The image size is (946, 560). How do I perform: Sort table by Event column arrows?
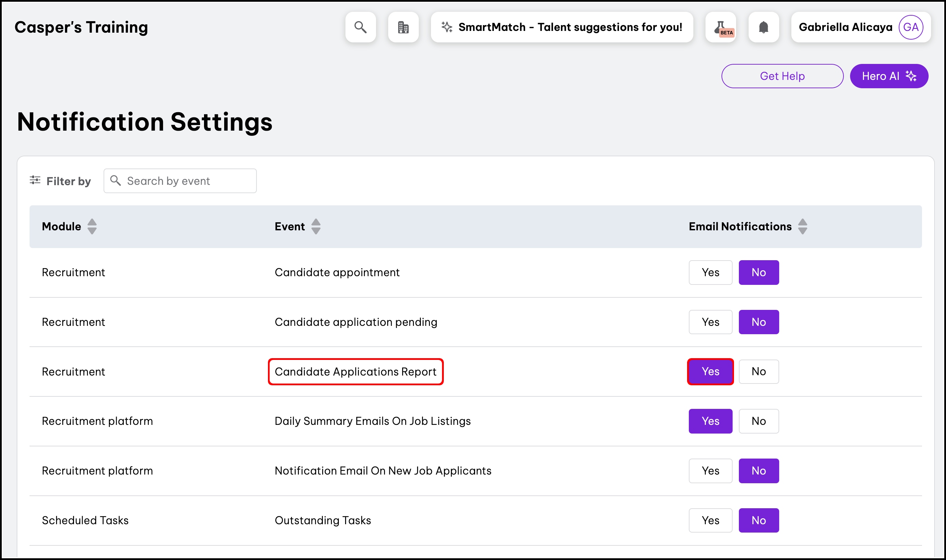pyautogui.click(x=316, y=227)
